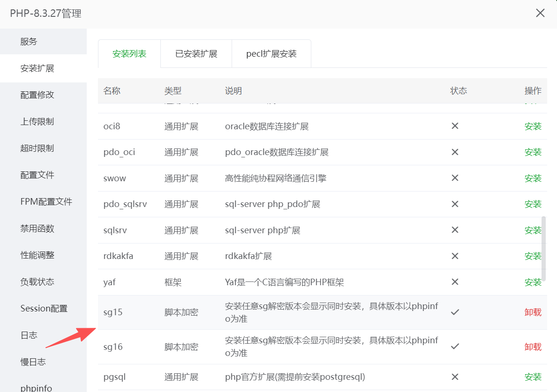Close the PHP-8.3.27 management dialog
Screen dimensions: 557x392
540,13
